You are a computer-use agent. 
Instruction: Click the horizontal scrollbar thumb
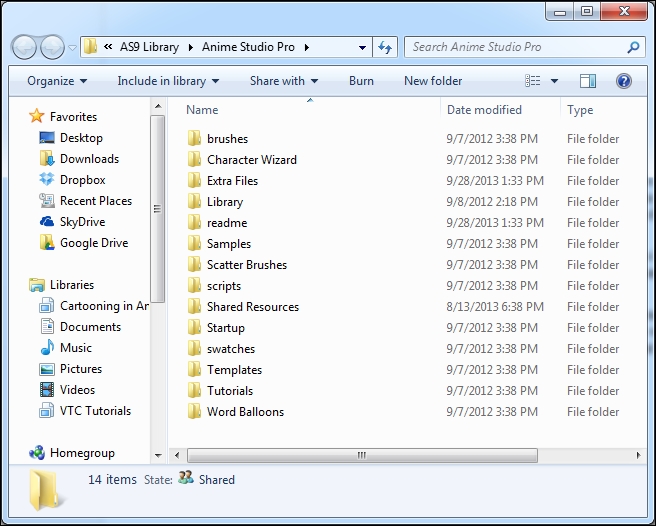(362, 455)
